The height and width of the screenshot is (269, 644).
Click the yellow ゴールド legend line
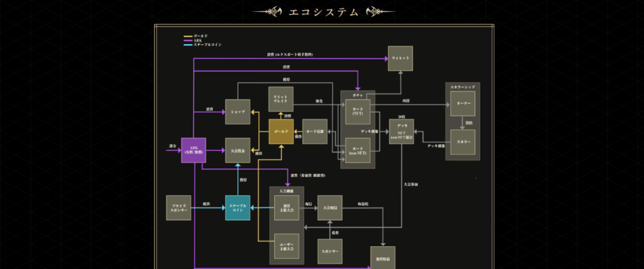click(x=189, y=36)
